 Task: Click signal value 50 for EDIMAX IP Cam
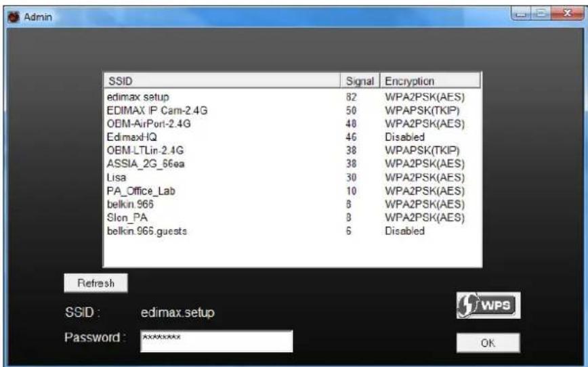coord(351,110)
